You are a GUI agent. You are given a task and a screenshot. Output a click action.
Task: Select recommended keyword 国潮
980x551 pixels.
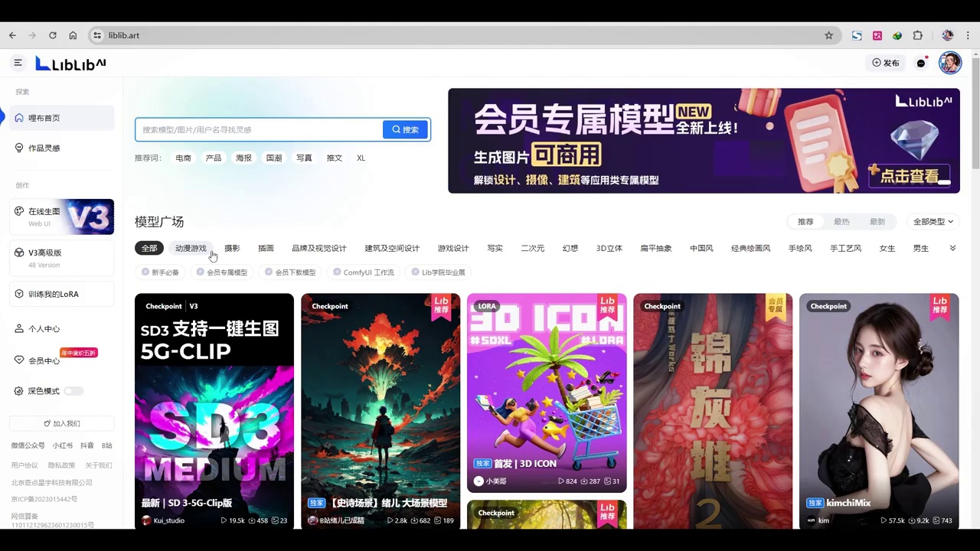(x=274, y=158)
